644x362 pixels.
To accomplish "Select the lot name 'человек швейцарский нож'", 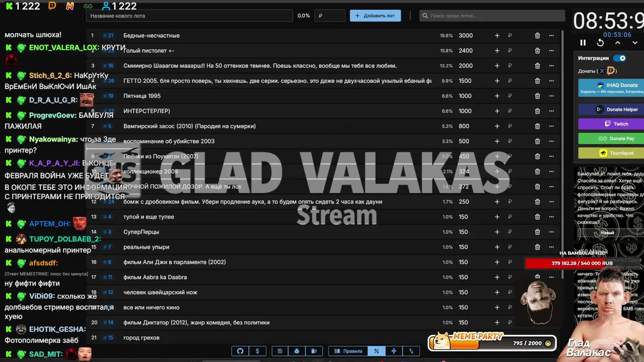I will (160, 292).
